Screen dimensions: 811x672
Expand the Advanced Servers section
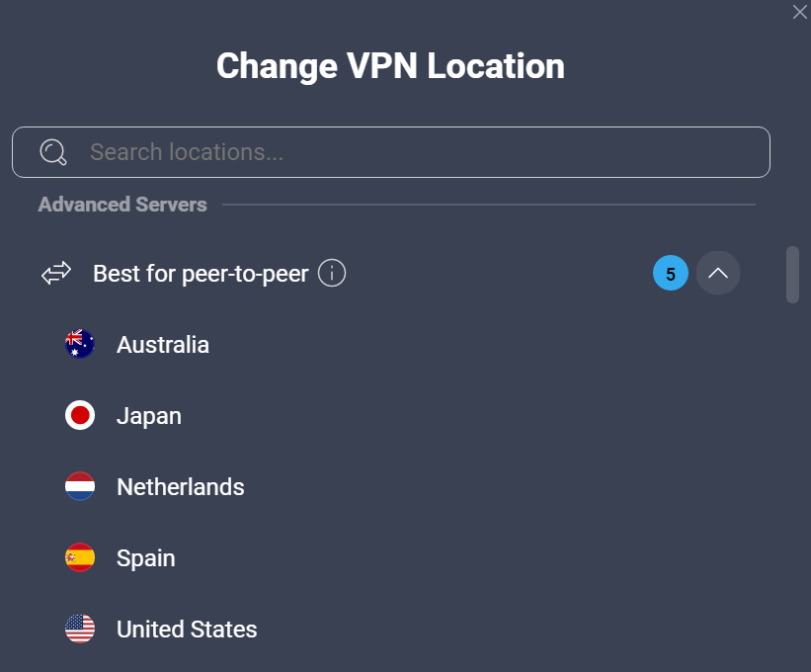(x=122, y=205)
